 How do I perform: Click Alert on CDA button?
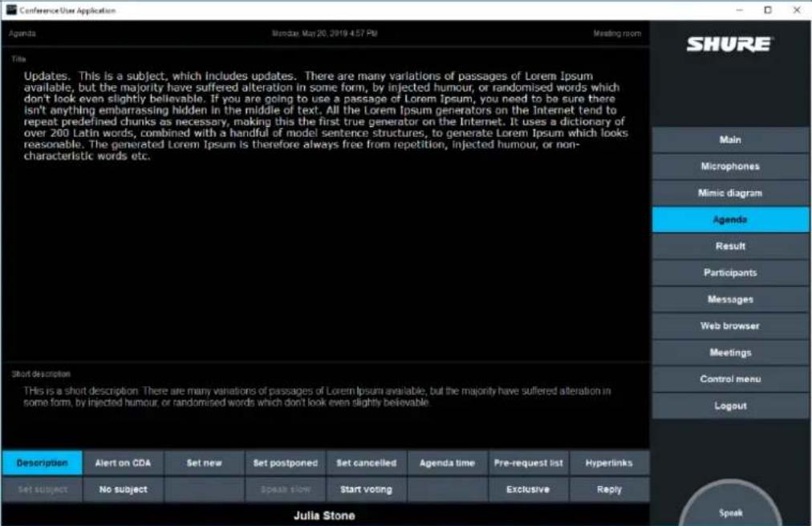pyautogui.click(x=123, y=463)
